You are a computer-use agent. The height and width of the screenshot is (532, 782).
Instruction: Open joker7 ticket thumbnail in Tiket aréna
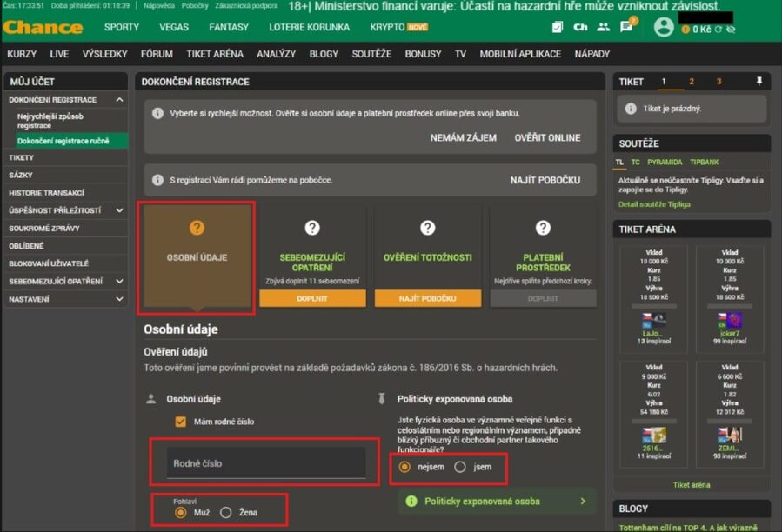(x=730, y=321)
